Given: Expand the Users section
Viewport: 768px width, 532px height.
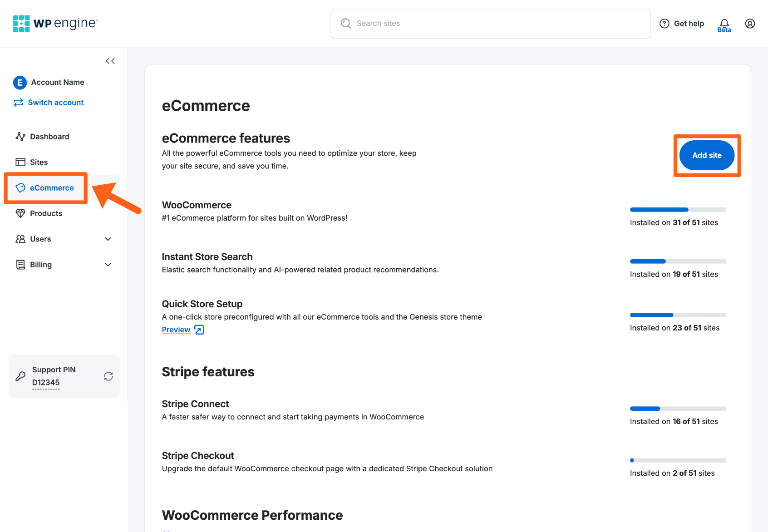Looking at the screenshot, I should point(108,239).
